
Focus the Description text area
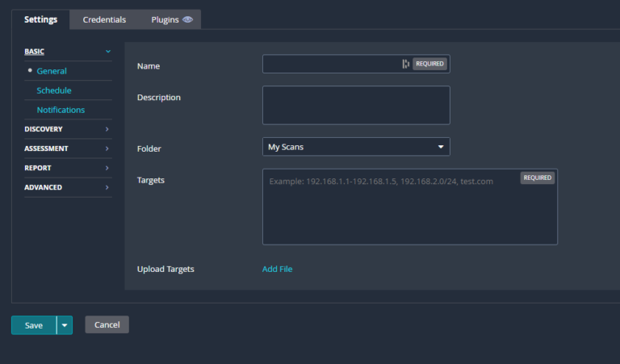356,105
